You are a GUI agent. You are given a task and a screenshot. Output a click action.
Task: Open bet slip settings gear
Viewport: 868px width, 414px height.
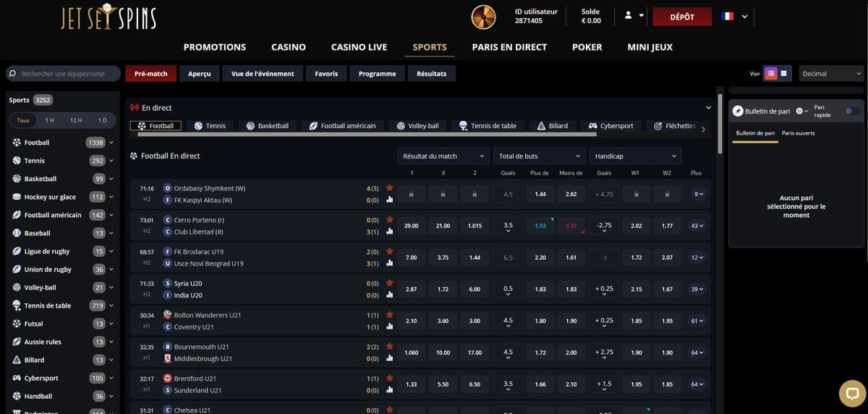pyautogui.click(x=799, y=111)
